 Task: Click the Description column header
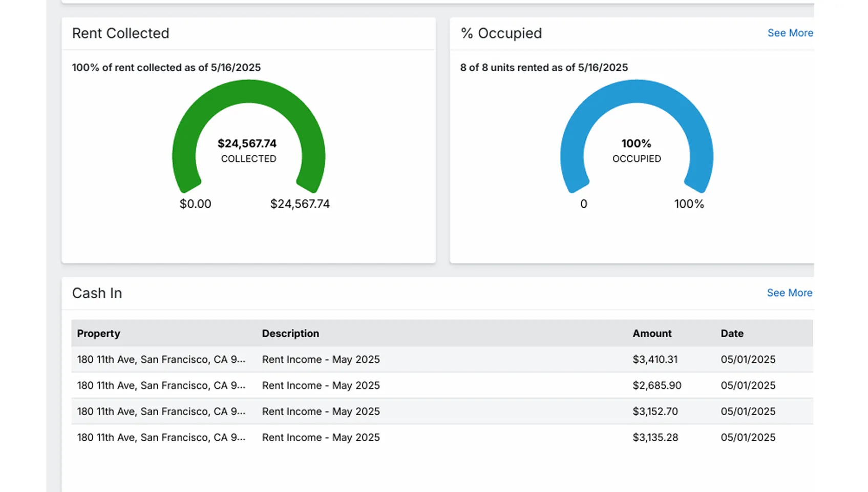290,333
